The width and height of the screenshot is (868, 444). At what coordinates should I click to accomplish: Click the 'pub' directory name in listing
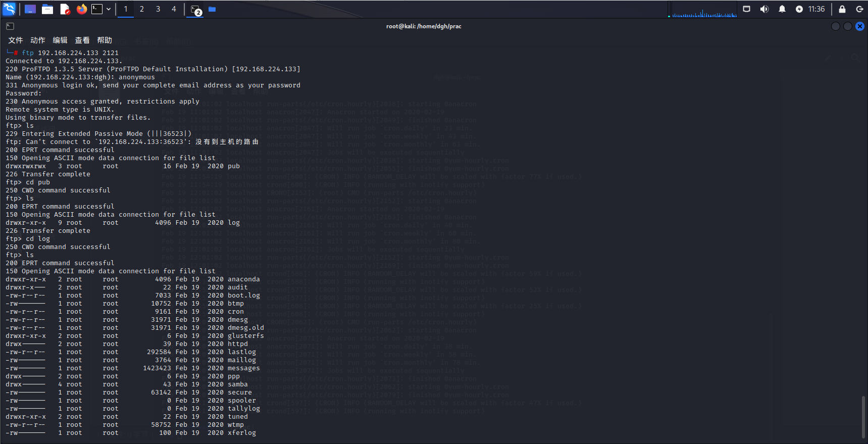(x=234, y=166)
